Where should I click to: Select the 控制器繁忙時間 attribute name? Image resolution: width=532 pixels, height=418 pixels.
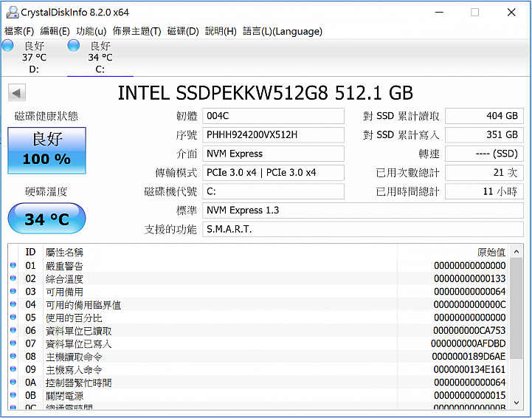click(78, 383)
